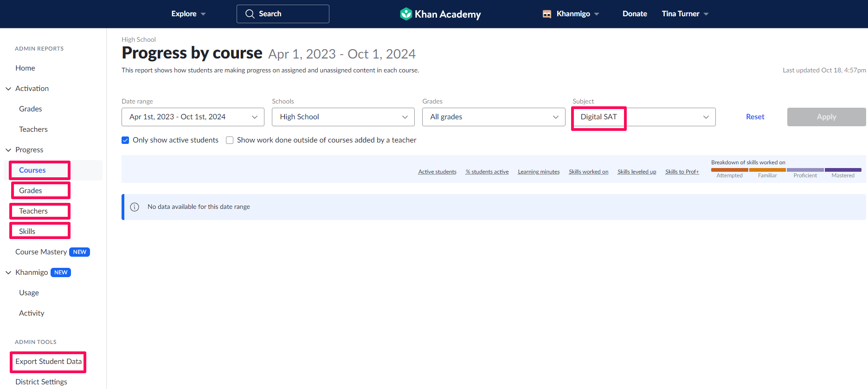Screen dimensions: 868x389
Task: Select Courses under Progress
Action: click(x=32, y=170)
